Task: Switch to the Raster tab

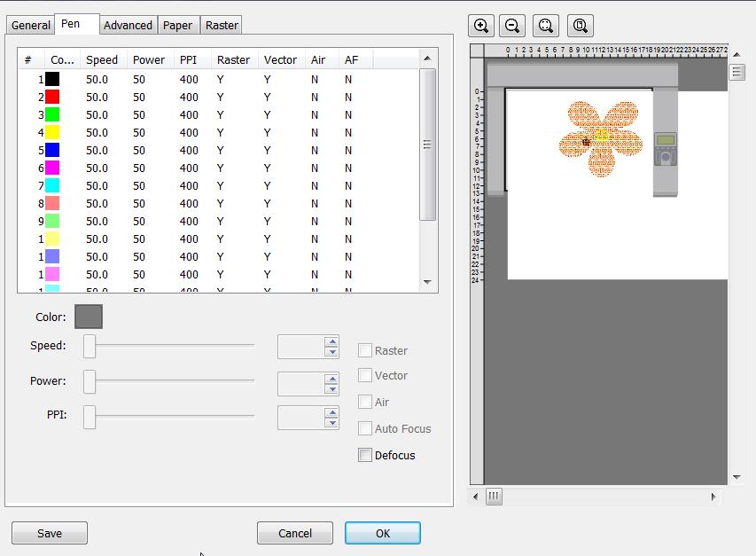Action: tap(221, 25)
